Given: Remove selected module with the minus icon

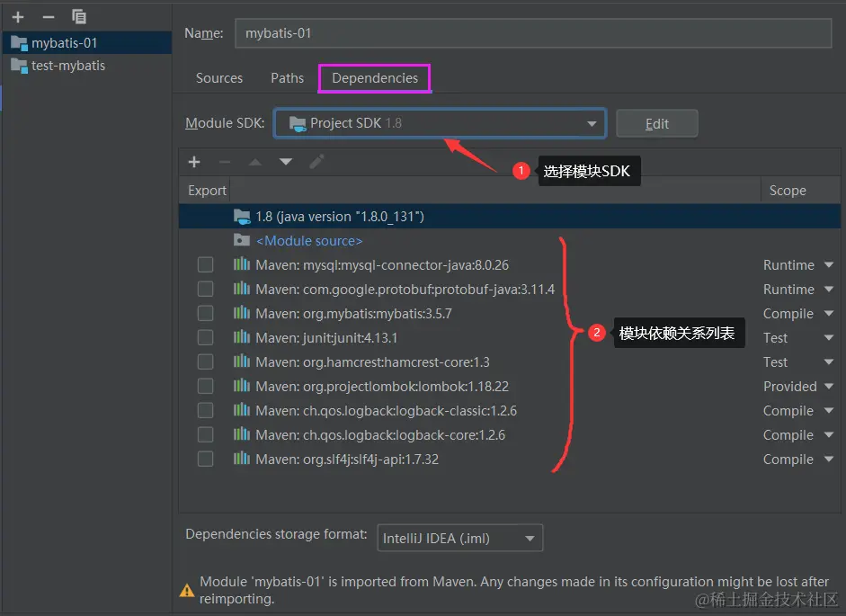Looking at the screenshot, I should coord(49,17).
